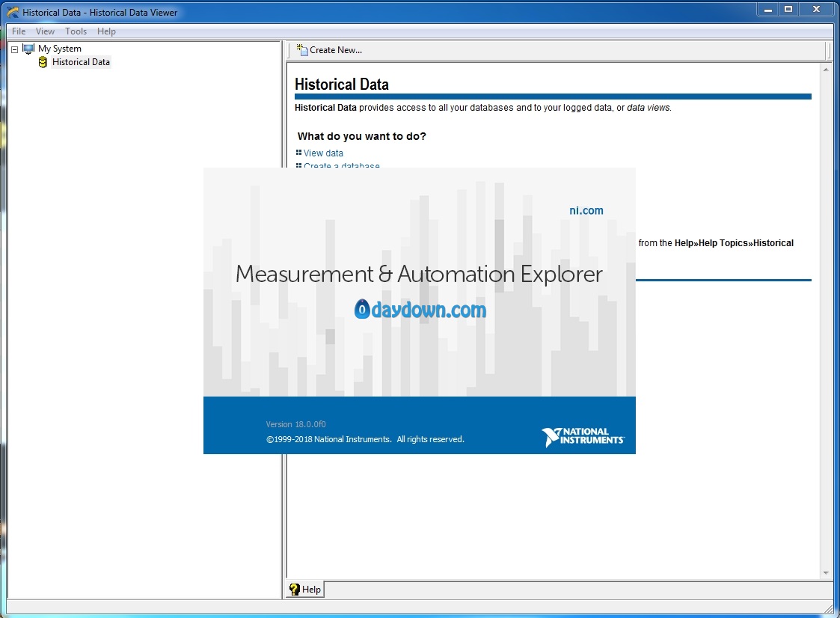Open the Tools menu
This screenshot has height=618, width=840.
(x=76, y=31)
